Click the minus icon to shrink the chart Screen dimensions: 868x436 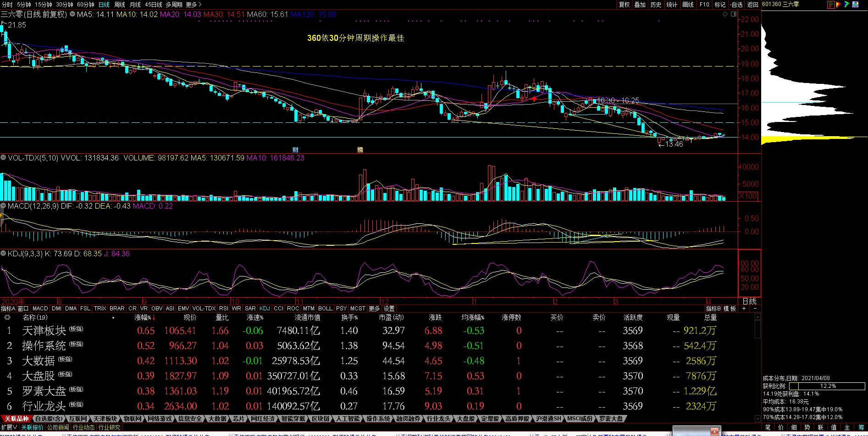point(755,309)
